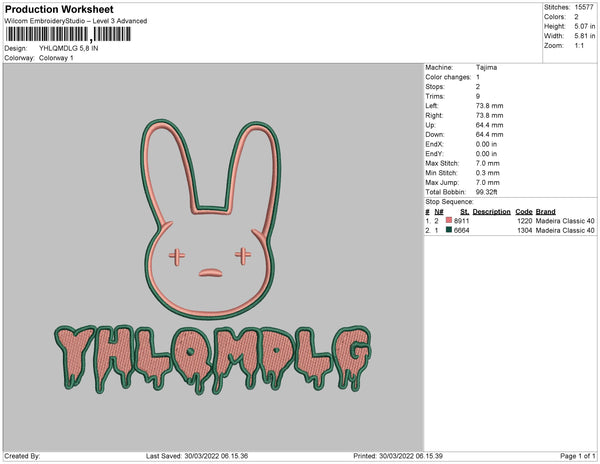Click the Production Worksheet title
The image size is (600, 464).
tap(59, 10)
